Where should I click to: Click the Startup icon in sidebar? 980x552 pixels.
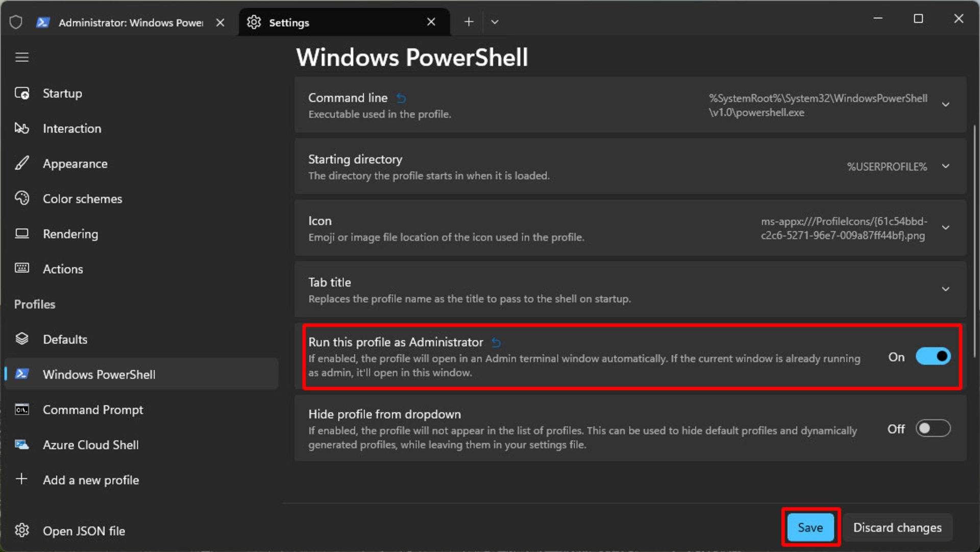[22, 93]
